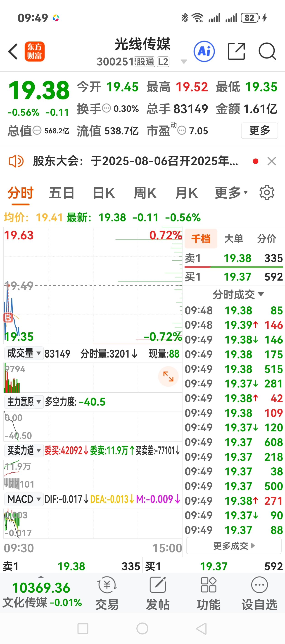285x644 pixels.
Task: Tap the B marker on chart
Action: (x=8, y=318)
